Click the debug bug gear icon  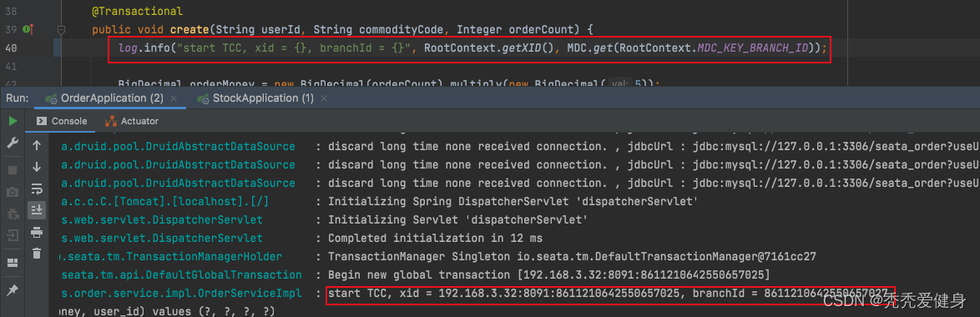coord(13,214)
